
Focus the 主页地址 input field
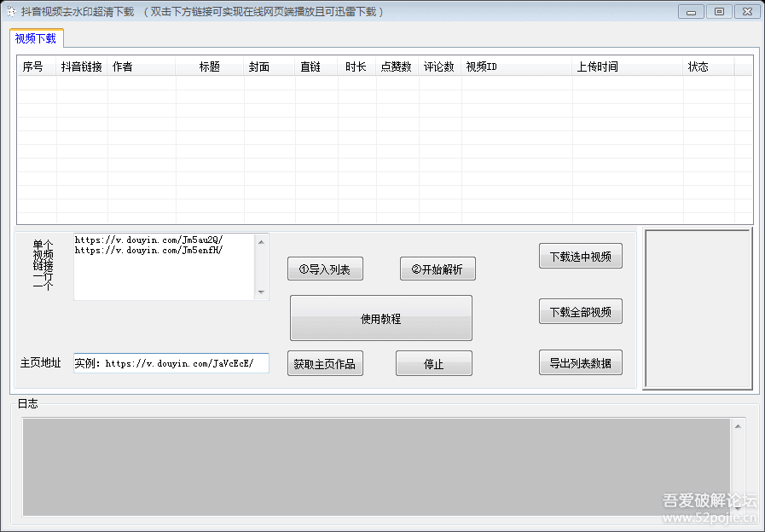171,363
